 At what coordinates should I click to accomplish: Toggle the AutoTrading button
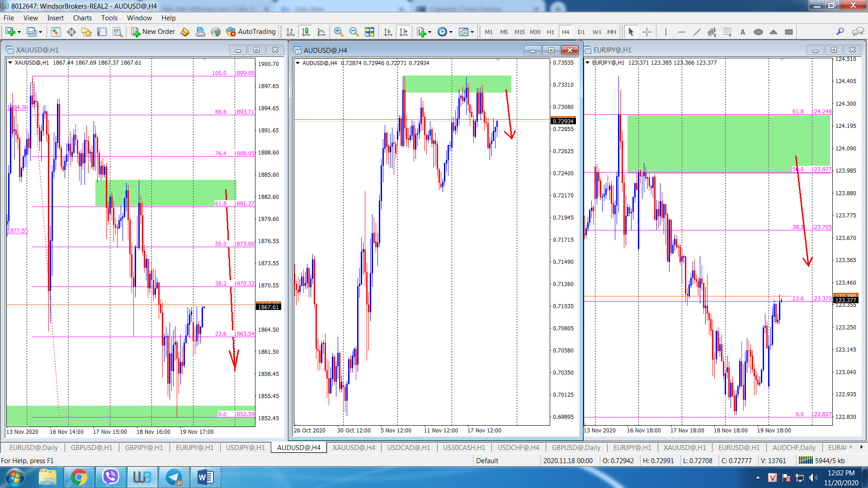tap(251, 32)
